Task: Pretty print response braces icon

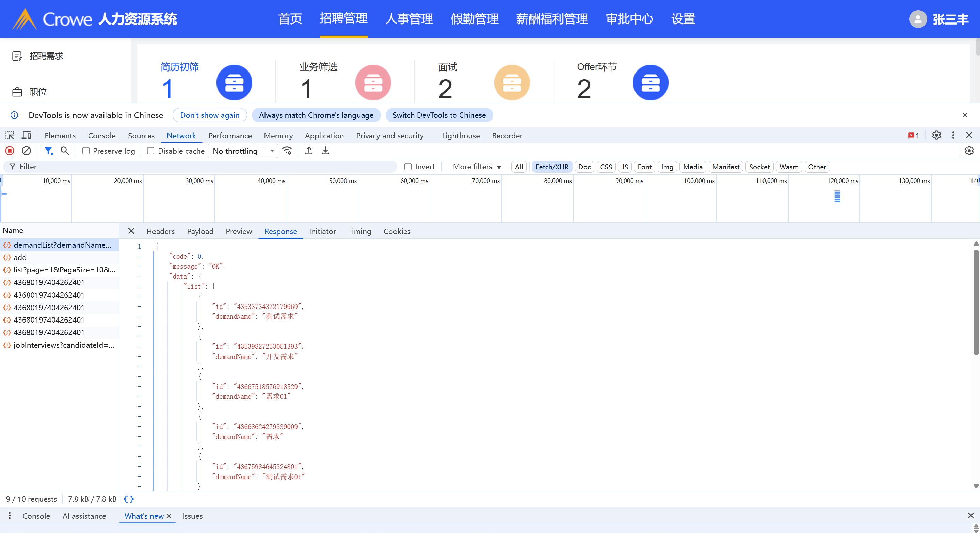Action: [x=129, y=499]
